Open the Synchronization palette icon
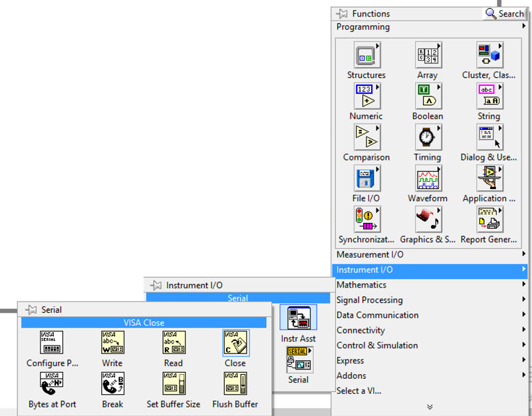This screenshot has width=532, height=416. tap(367, 220)
